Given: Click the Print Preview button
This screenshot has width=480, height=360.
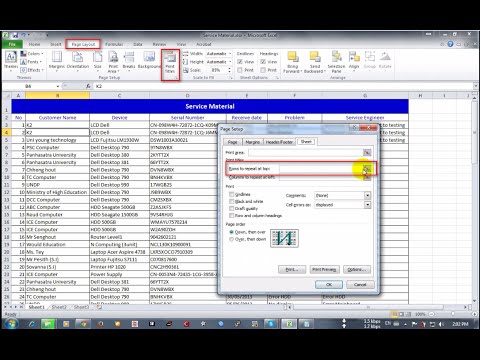Looking at the screenshot, I should 324,269.
